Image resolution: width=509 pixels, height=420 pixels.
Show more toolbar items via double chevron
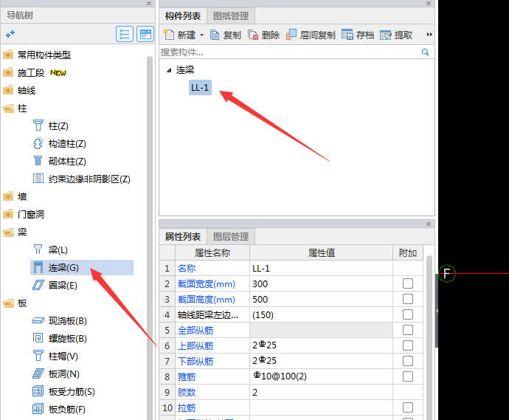429,35
